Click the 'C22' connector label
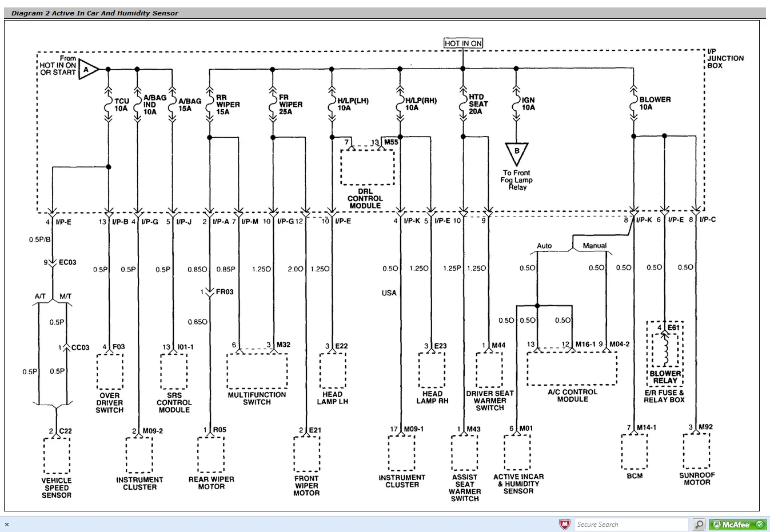Image resolution: width=770 pixels, height=532 pixels. [x=65, y=431]
